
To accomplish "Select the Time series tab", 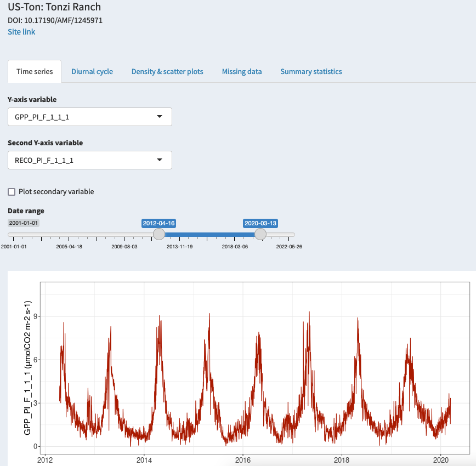I will coord(35,71).
